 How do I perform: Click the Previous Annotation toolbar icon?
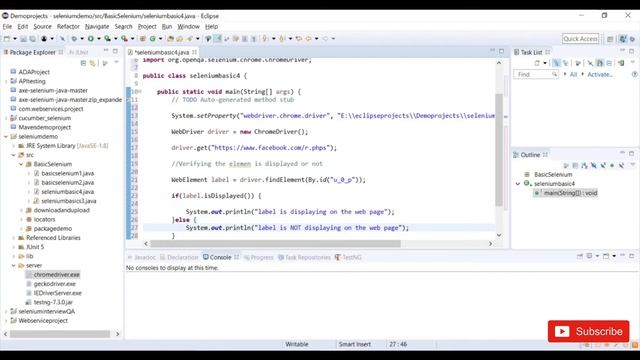[x=282, y=39]
